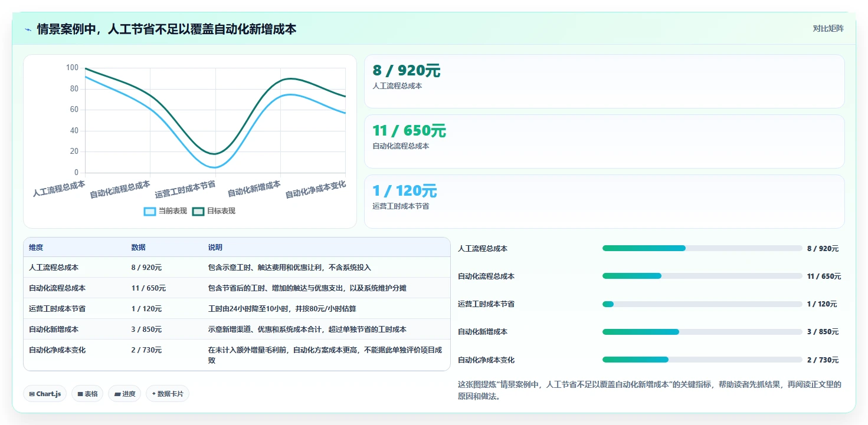
Task: Click the 对比矩阵 label in the header
Action: click(828, 28)
